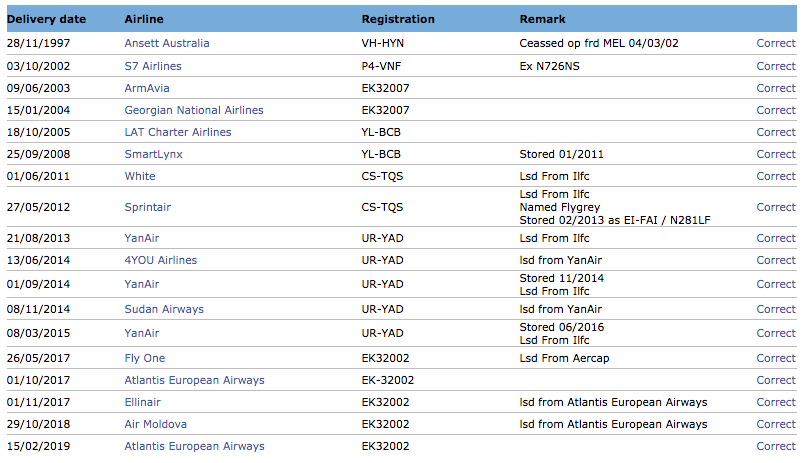The height and width of the screenshot is (463, 811).
Task: Select the remark 'Named Flygrey'
Action: 560,207
